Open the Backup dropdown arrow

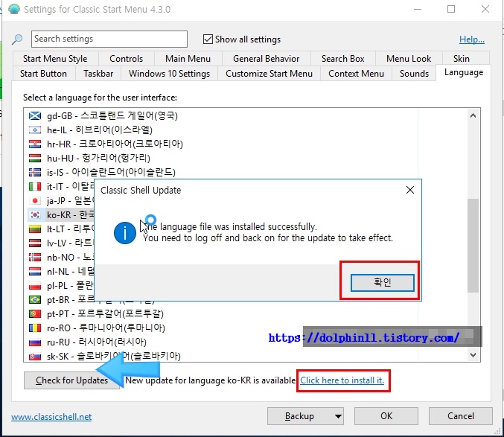[x=338, y=416]
